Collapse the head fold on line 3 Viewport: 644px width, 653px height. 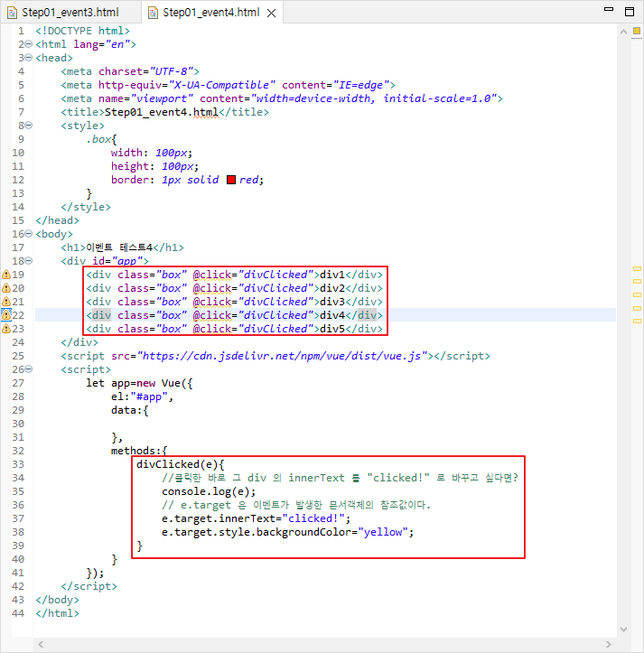pos(28,58)
